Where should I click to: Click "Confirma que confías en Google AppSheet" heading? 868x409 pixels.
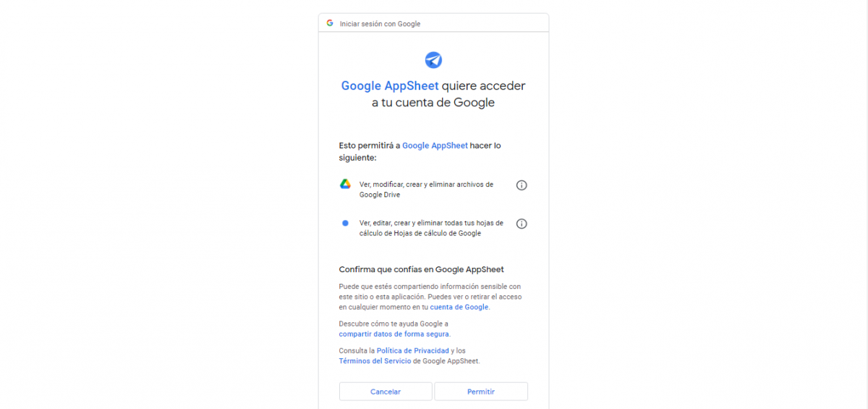421,269
